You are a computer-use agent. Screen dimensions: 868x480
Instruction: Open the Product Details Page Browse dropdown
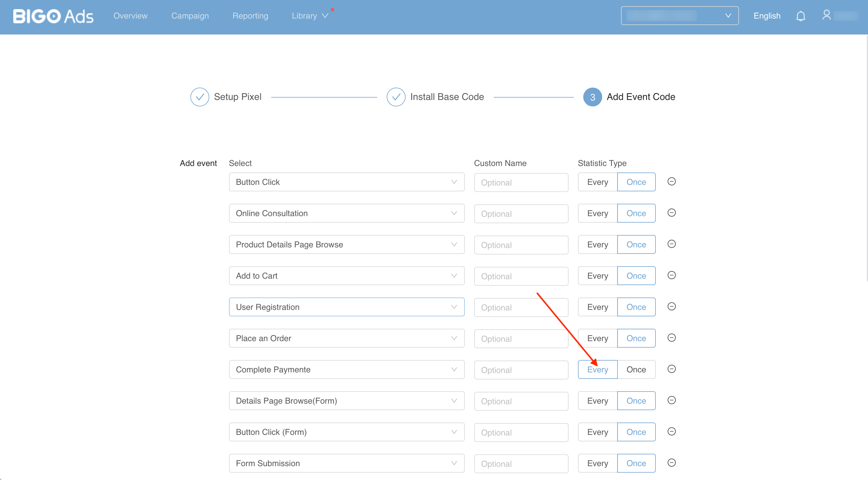[346, 245]
